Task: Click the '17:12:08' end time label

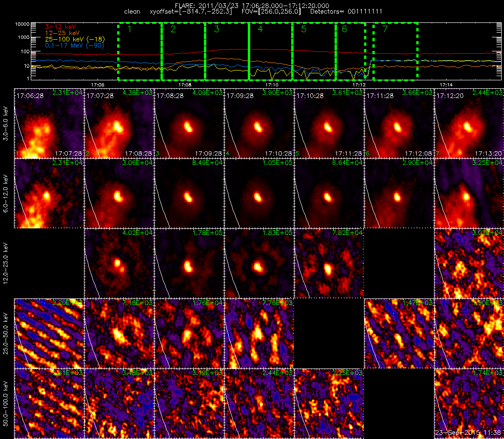Action: 418,154
